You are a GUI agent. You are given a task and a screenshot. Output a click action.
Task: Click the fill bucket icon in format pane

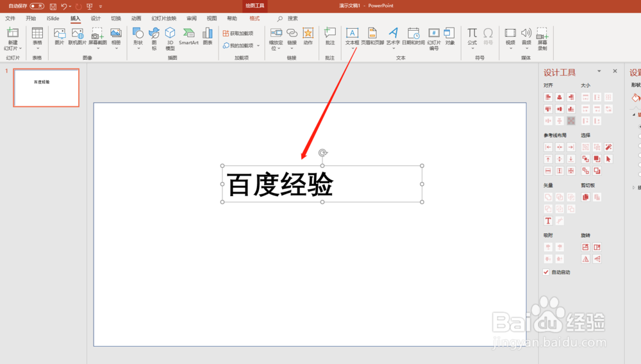coord(636,97)
